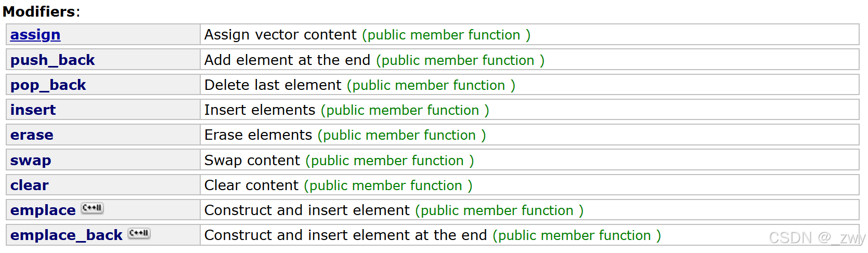
Task: Open the push_back function link
Action: (53, 60)
